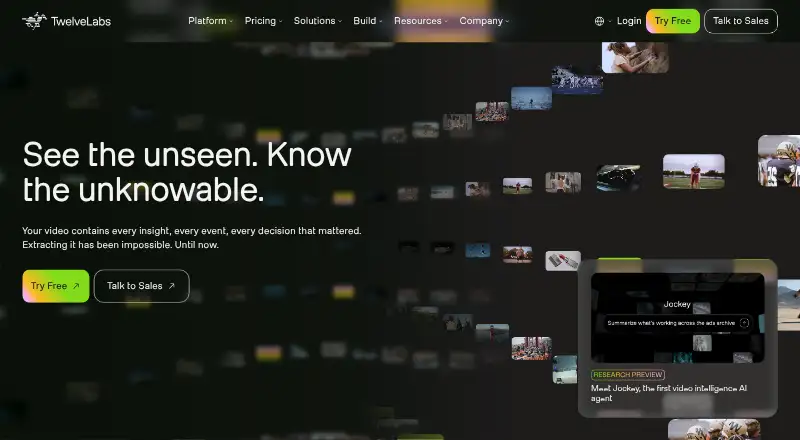Open the Resources menu
800x440 pixels.
(x=420, y=21)
